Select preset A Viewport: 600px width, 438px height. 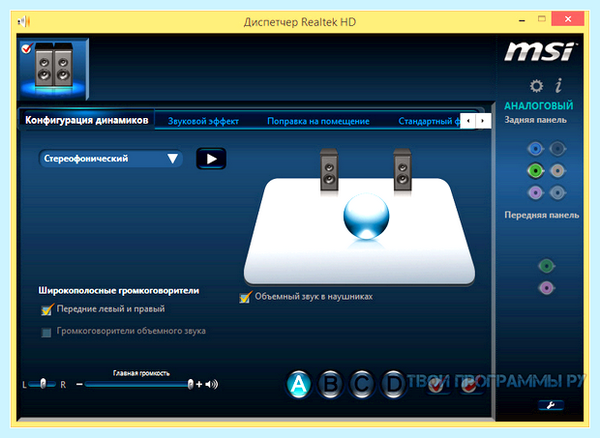click(x=298, y=384)
